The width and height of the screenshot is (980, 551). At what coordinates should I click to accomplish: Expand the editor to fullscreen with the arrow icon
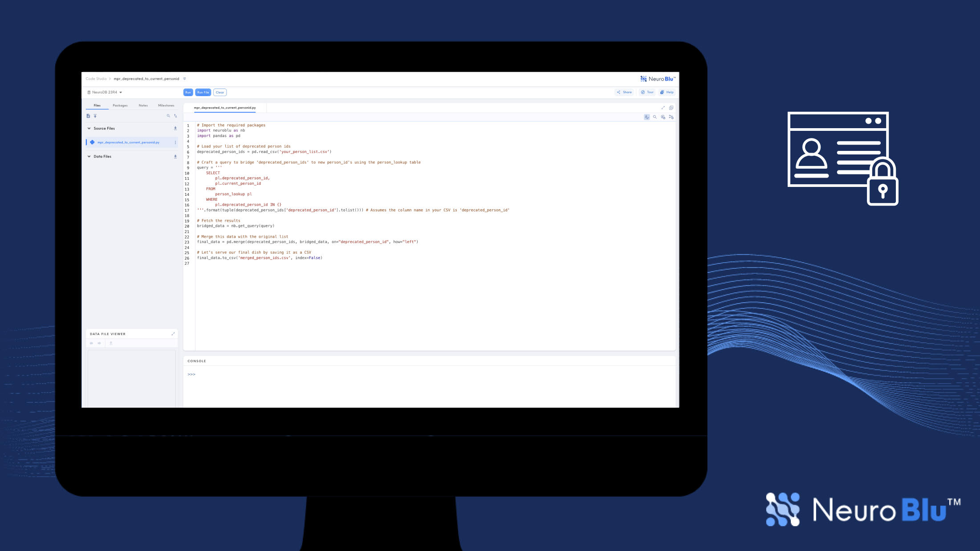pos(663,107)
